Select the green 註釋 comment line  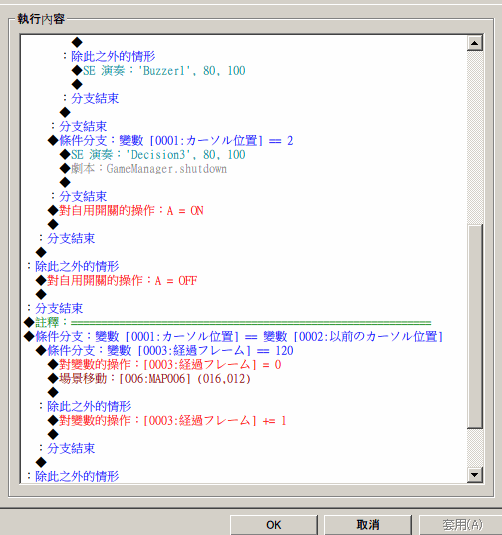pos(227,322)
